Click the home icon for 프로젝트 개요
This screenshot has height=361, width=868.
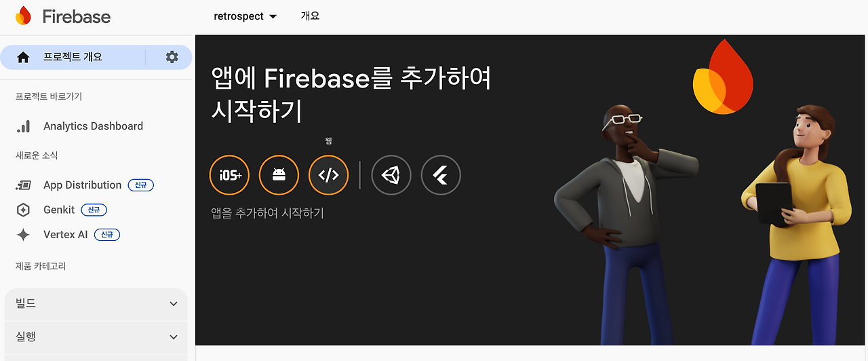[x=23, y=58]
